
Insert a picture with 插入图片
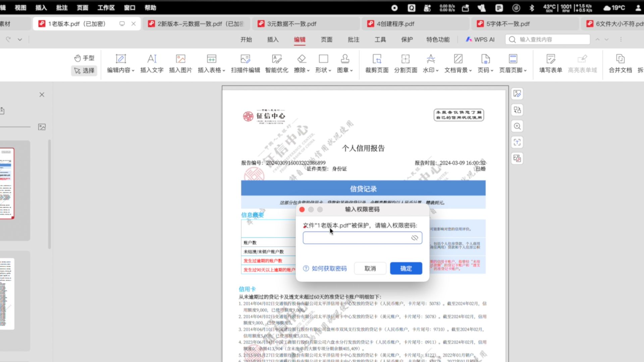(180, 63)
